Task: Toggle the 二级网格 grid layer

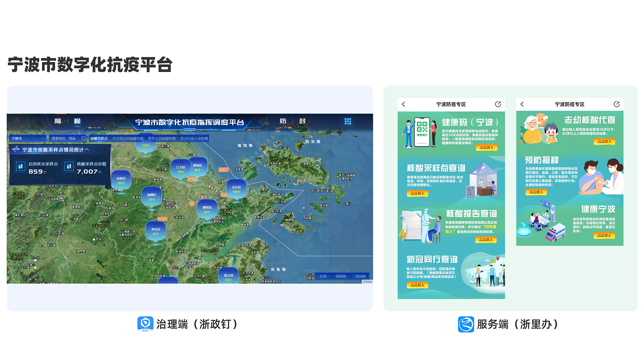Action: click(x=359, y=276)
